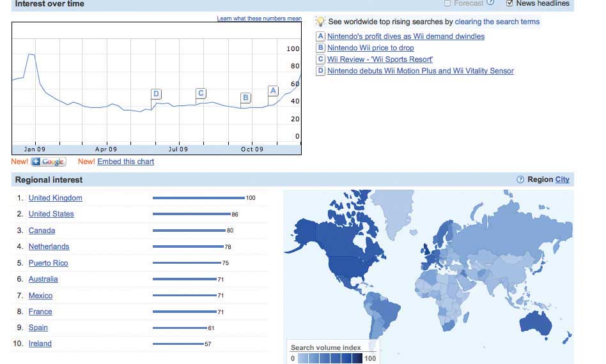
Task: Click the Search volume index color scale
Action: [330, 359]
